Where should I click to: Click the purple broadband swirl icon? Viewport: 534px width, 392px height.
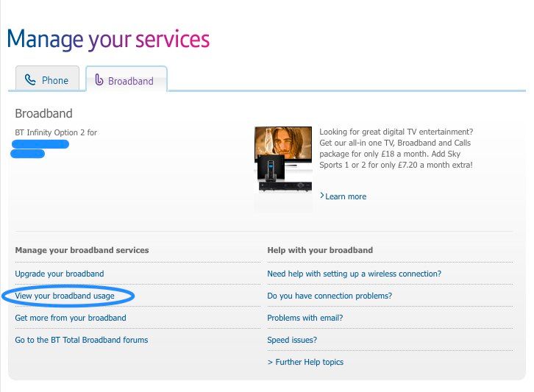(99, 80)
